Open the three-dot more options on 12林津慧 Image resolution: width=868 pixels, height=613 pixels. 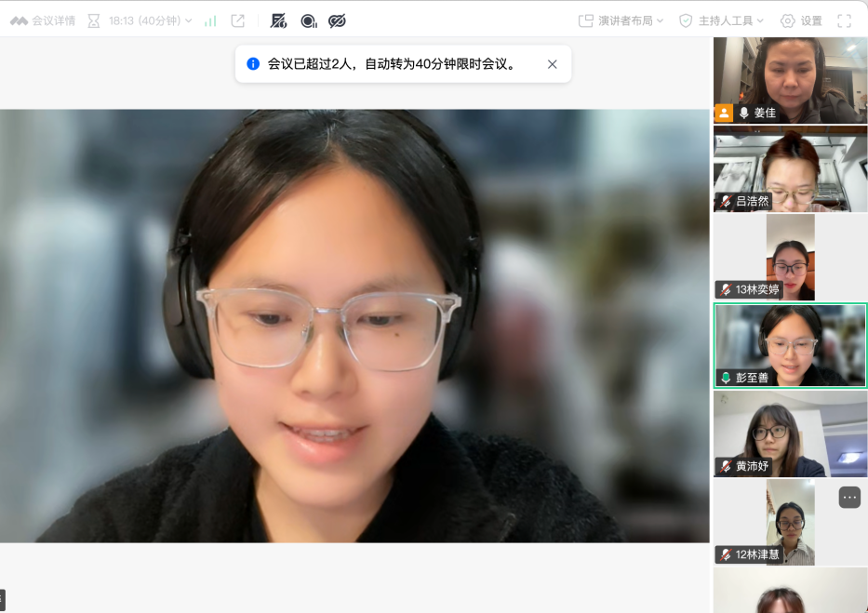[x=849, y=497]
